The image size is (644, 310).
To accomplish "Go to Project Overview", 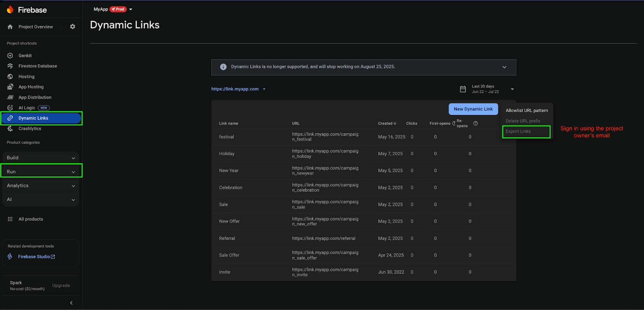I will point(36,27).
